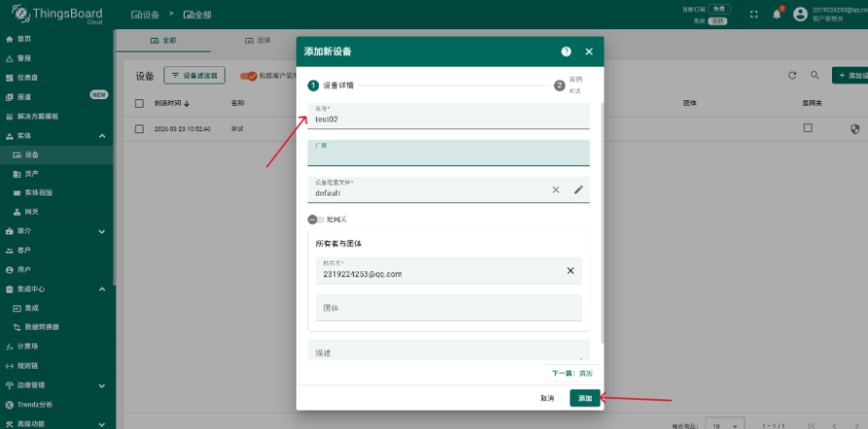Clear the default device profile with X
Screen dimensions: 868x429
556,190
